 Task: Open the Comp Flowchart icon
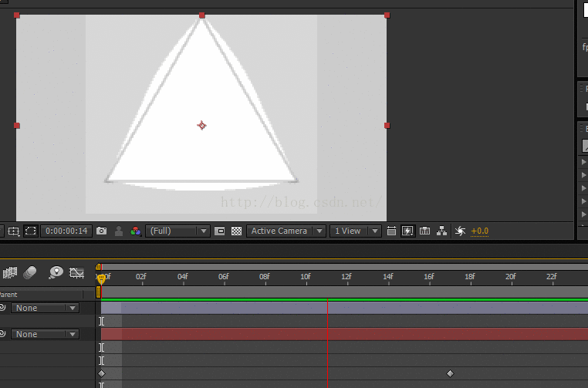441,231
